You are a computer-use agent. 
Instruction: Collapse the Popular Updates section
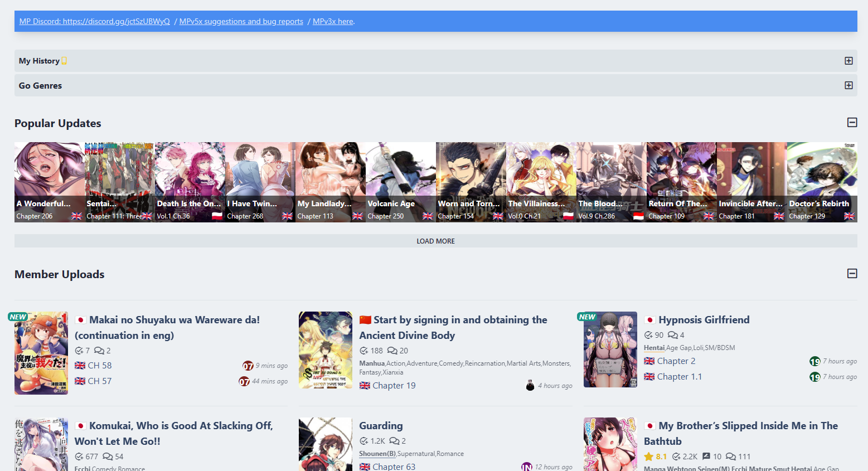click(x=852, y=123)
